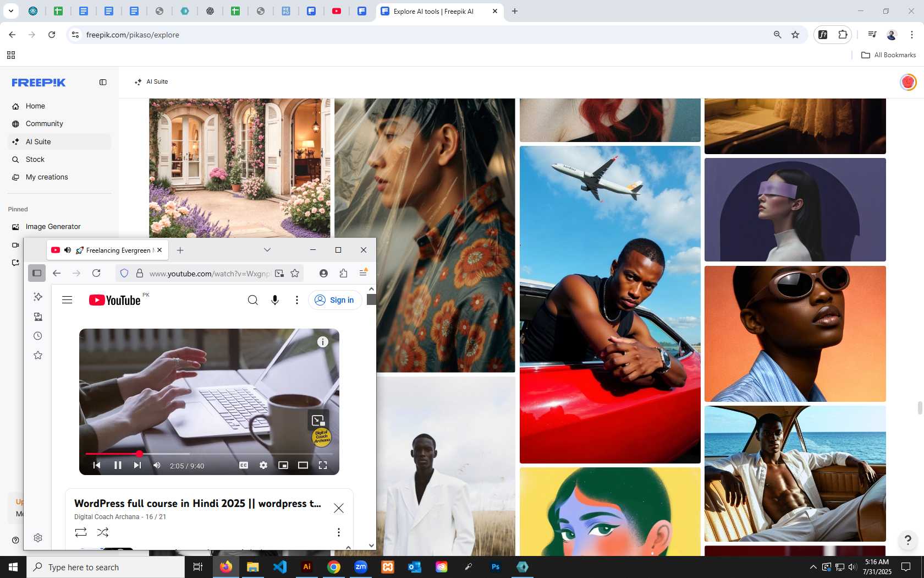This screenshot has height=578, width=924.
Task: Open woman with sunglasses orange background image
Action: point(795,334)
